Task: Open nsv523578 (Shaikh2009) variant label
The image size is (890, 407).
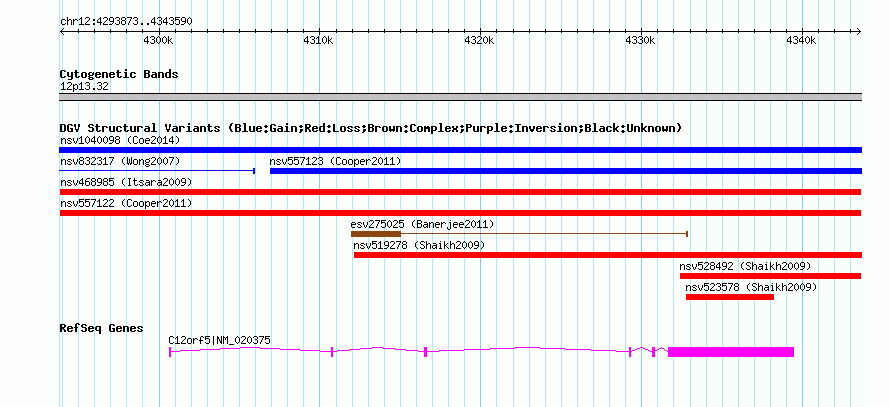Action: pyautogui.click(x=752, y=288)
